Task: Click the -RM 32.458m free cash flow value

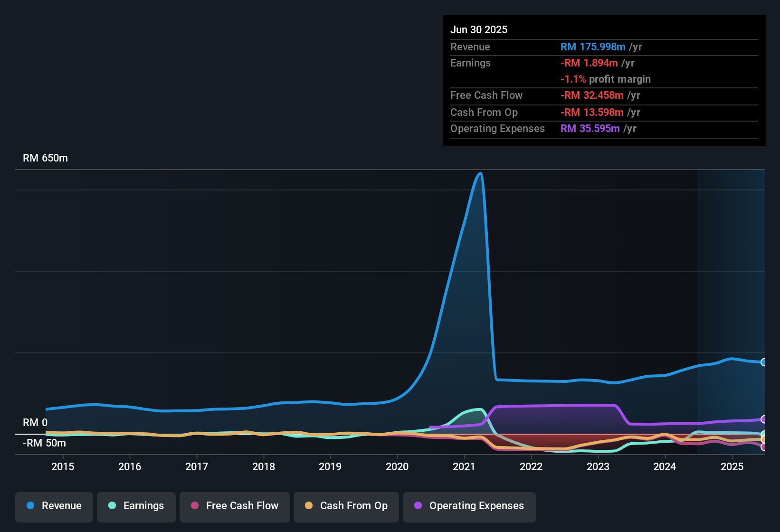Action: (x=592, y=95)
